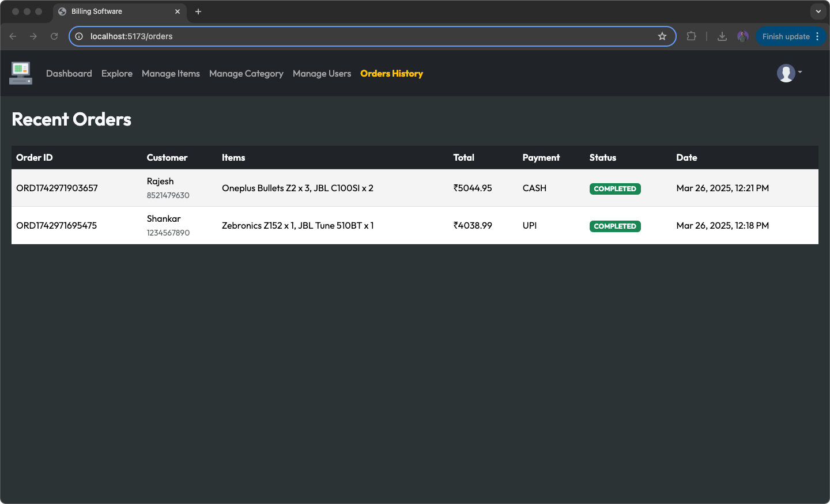The height and width of the screenshot is (504, 830).
Task: Open a new browser tab with plus icon
Action: 198,12
